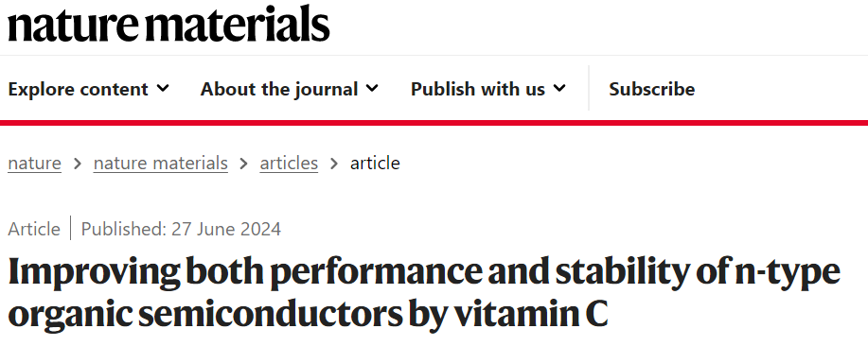Click the arrow separator after nature materials breadcrumb

[x=244, y=164]
